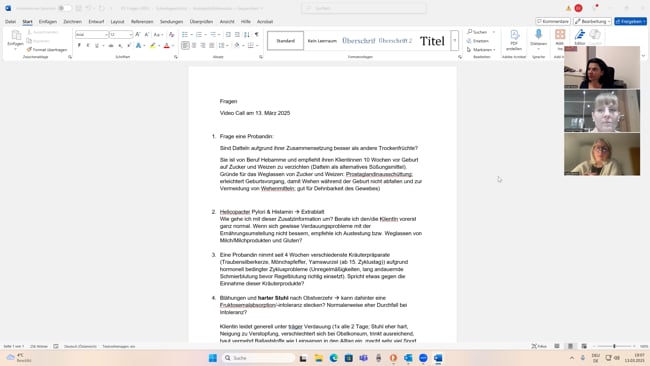Click the top participant video thumbnail
The height and width of the screenshot is (366, 650).
coord(602,67)
